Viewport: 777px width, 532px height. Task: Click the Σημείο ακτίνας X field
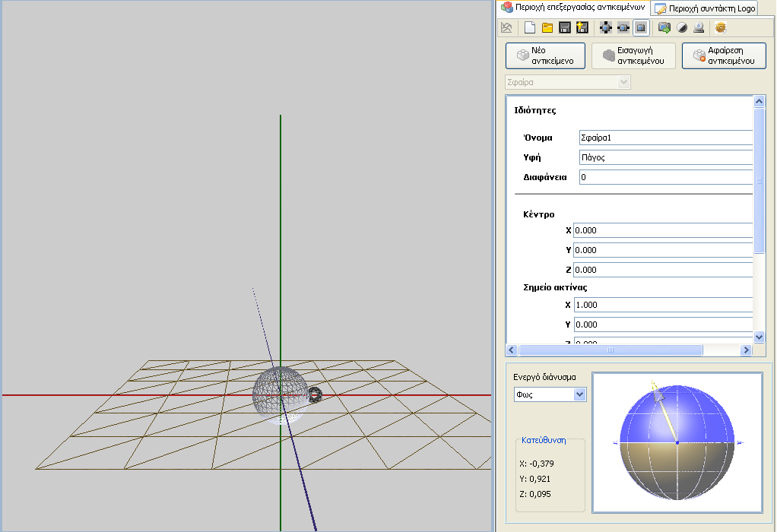point(663,305)
